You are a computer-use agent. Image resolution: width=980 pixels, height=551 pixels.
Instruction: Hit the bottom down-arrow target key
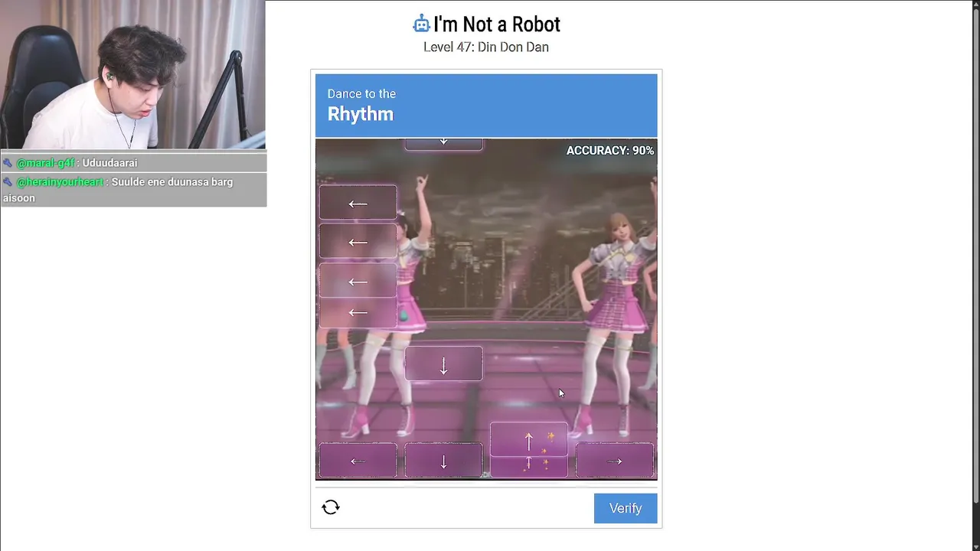tap(443, 461)
